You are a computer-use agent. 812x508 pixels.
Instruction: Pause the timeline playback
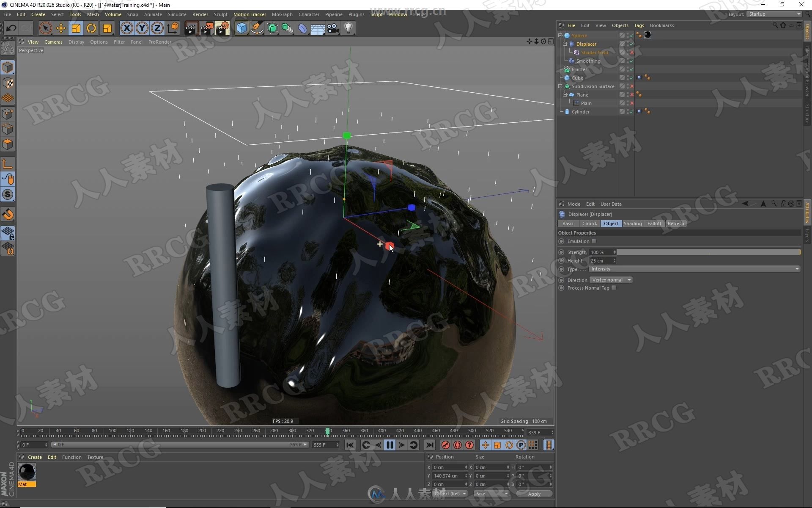(390, 445)
